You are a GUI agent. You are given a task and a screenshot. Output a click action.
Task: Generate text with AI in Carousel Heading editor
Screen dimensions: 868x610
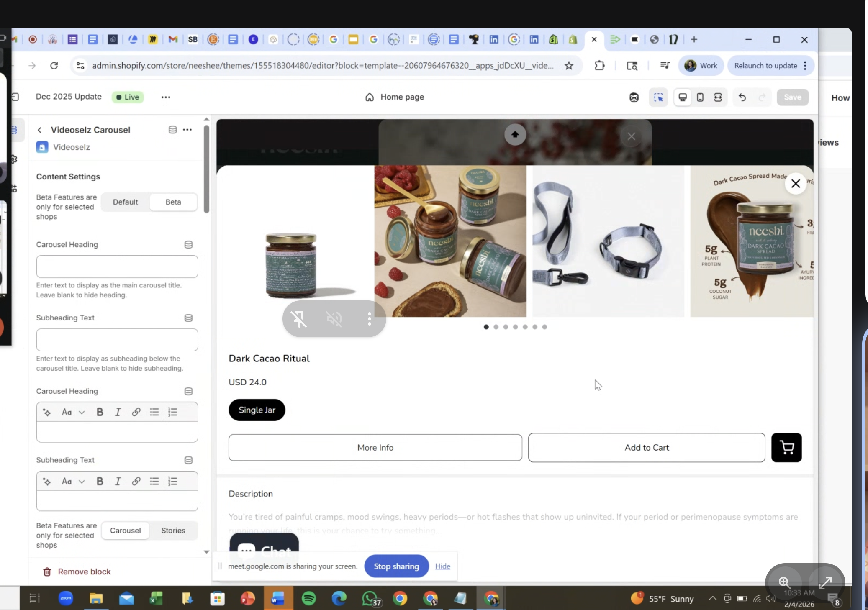pyautogui.click(x=47, y=412)
